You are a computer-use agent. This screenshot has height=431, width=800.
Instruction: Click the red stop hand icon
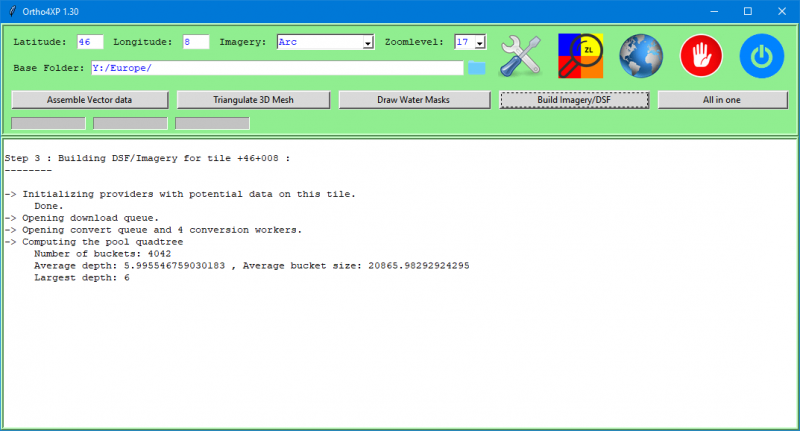point(701,56)
